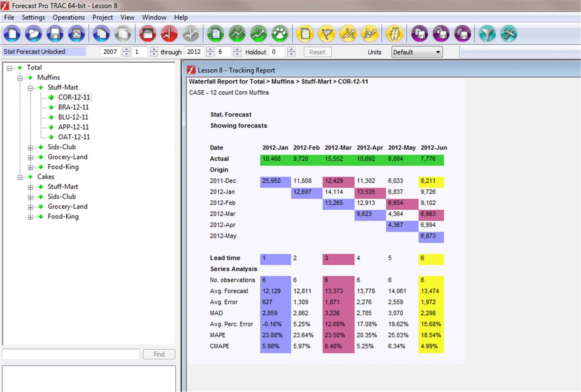Viewport: 581px width, 392px height.
Task: Click the yellow flag exception icon
Action: click(327, 34)
